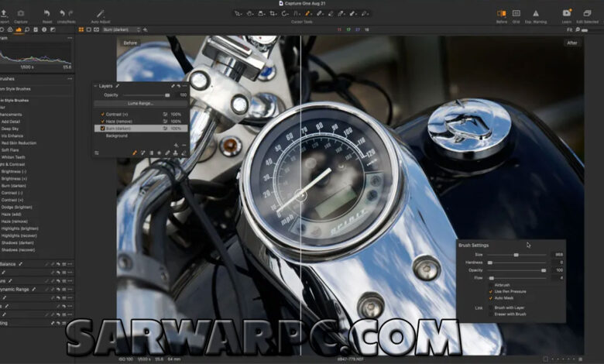Toggle the Before/After split view icon
The height and width of the screenshot is (364, 604).
point(502,13)
